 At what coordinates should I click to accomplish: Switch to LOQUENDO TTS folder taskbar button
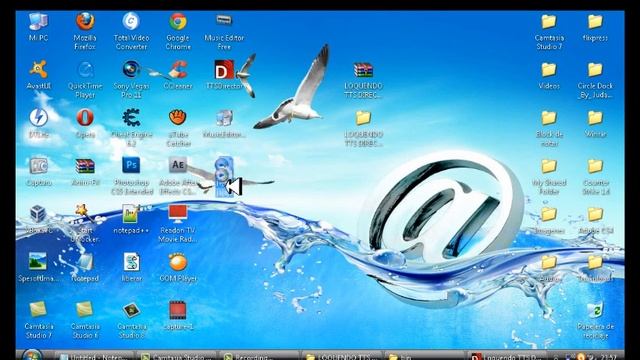coord(342,356)
